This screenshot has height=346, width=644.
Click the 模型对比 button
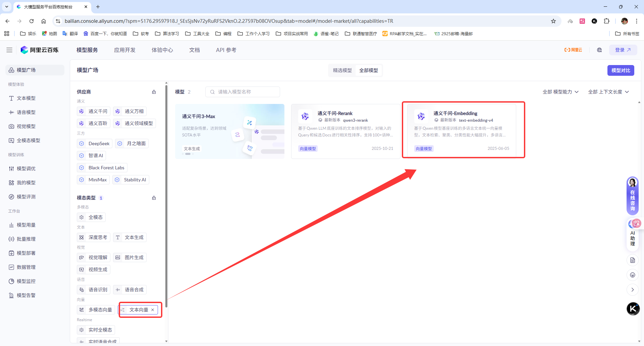pos(621,70)
